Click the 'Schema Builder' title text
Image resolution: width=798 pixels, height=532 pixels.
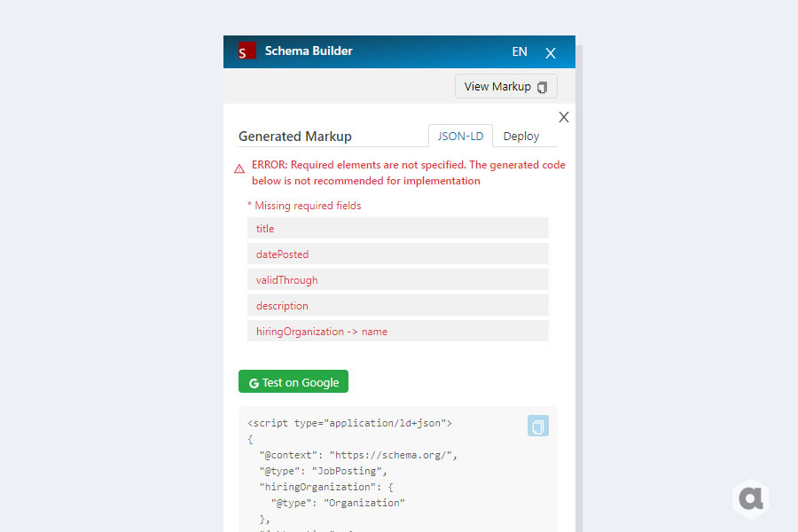(x=309, y=51)
